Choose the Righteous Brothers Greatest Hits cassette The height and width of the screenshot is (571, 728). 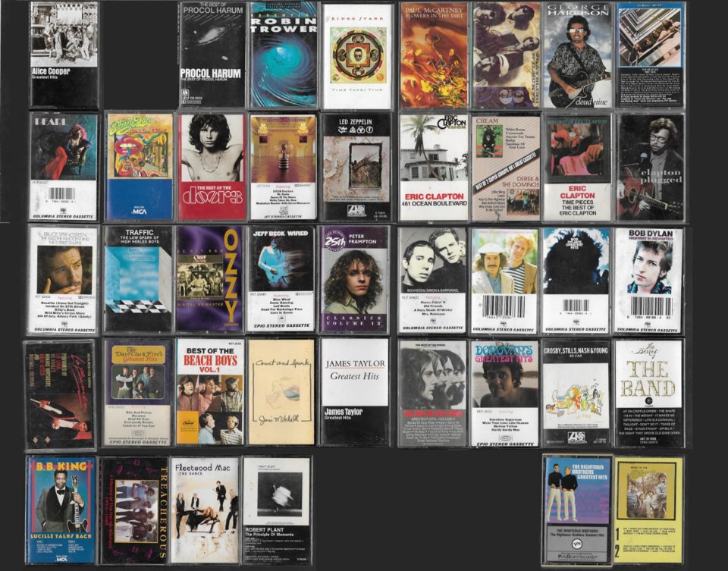577,510
